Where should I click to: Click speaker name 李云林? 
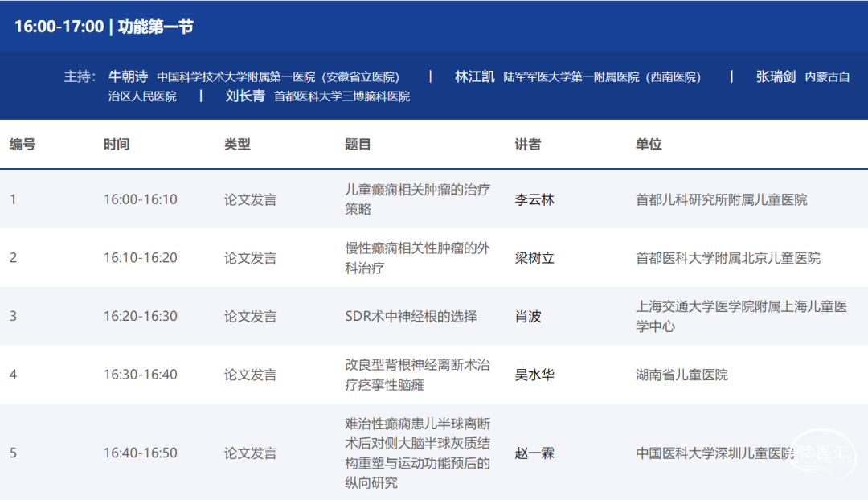pyautogui.click(x=534, y=200)
